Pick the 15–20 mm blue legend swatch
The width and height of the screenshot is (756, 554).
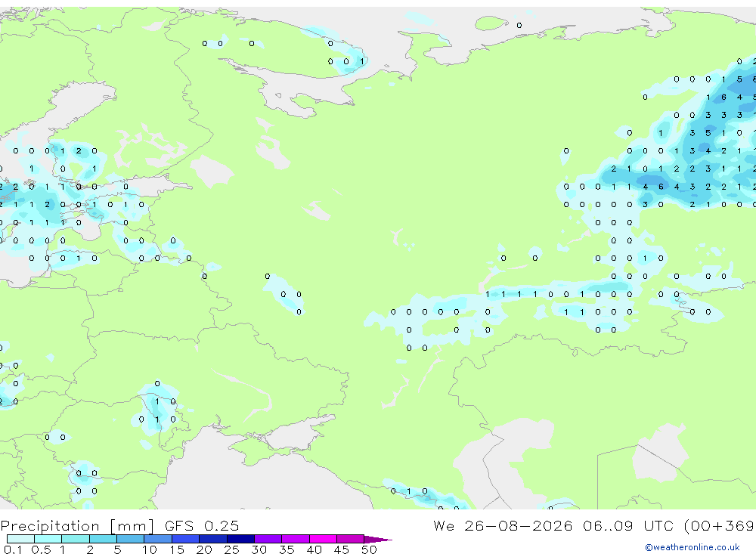tap(185, 539)
